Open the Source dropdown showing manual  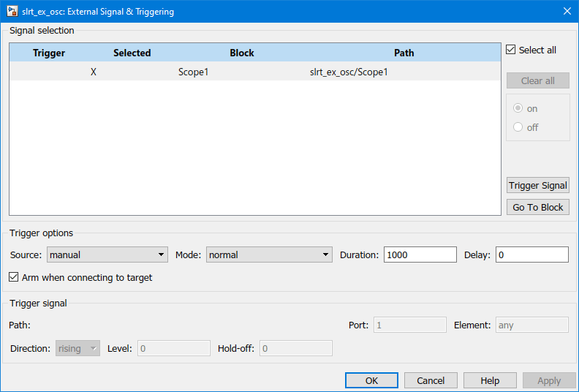[x=107, y=255]
